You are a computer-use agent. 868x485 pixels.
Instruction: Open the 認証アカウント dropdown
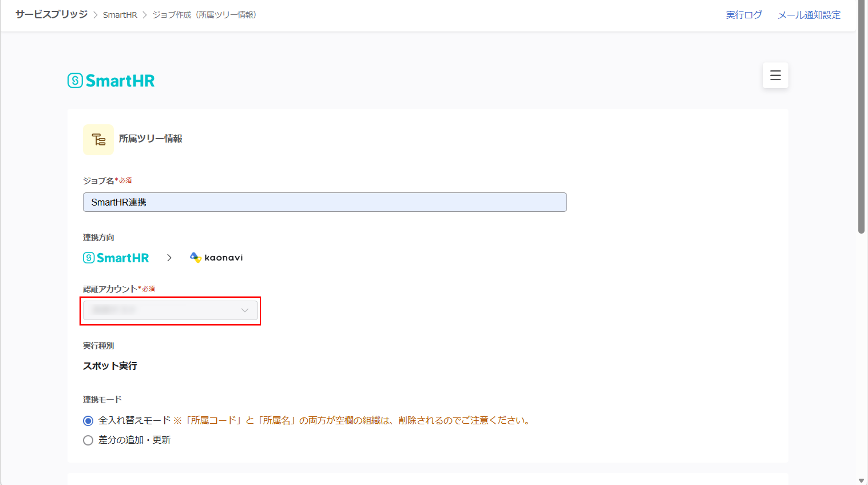(170, 310)
